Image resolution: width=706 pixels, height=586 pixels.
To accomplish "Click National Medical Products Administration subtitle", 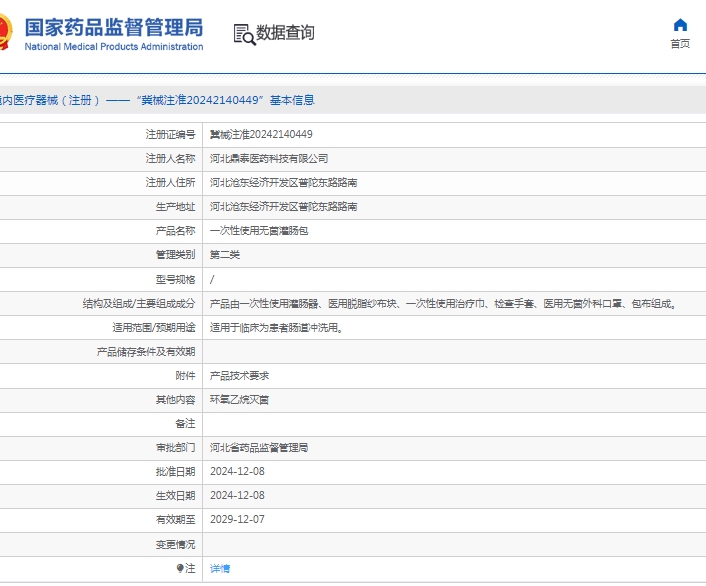I will pyautogui.click(x=114, y=47).
